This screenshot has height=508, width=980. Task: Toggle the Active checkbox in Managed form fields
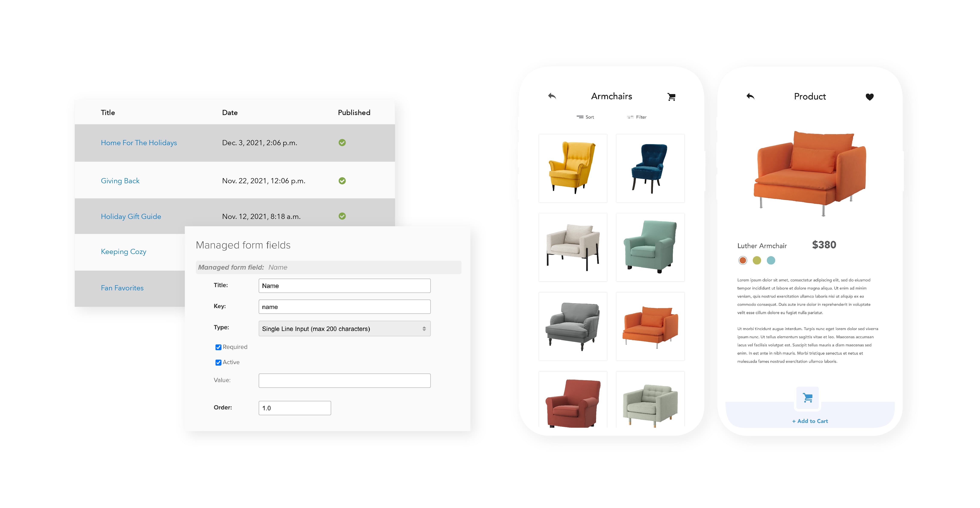[x=218, y=362]
